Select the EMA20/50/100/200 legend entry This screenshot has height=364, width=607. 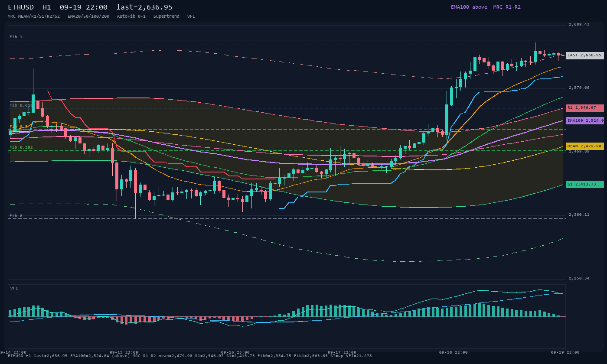pos(88,16)
